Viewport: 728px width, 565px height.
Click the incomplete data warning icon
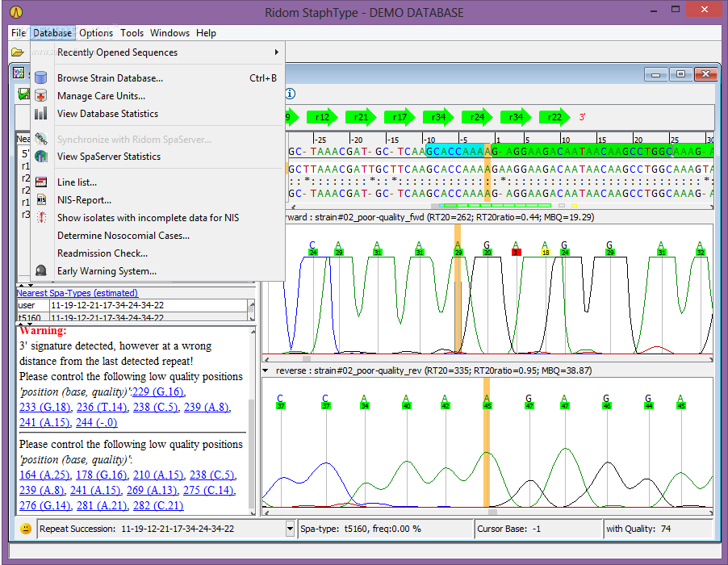pyautogui.click(x=41, y=217)
